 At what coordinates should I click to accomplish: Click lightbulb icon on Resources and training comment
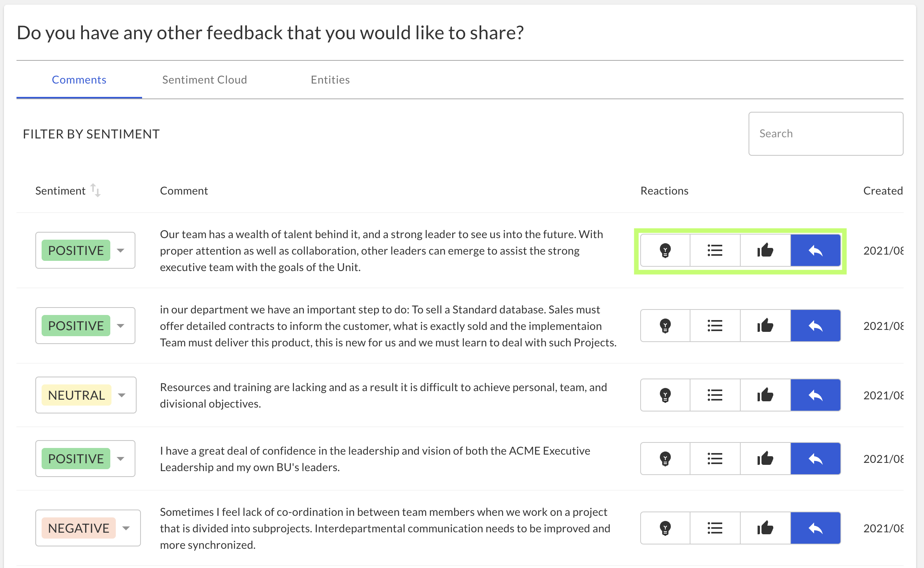(x=665, y=395)
